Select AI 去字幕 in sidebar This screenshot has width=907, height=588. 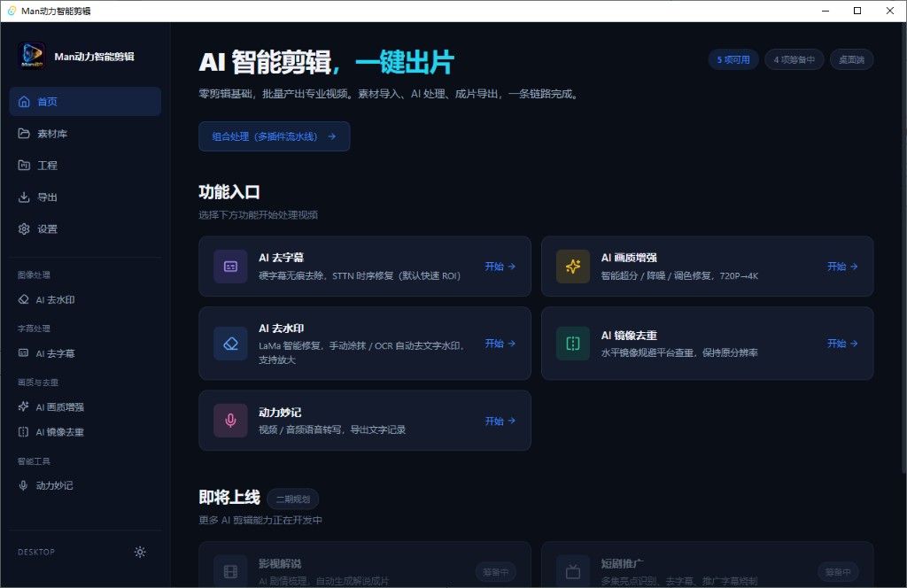[85, 353]
